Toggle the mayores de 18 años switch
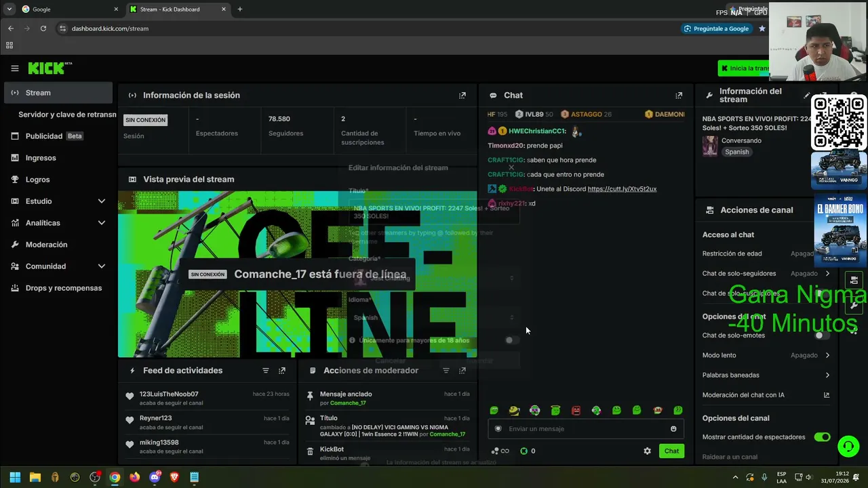 [512, 340]
